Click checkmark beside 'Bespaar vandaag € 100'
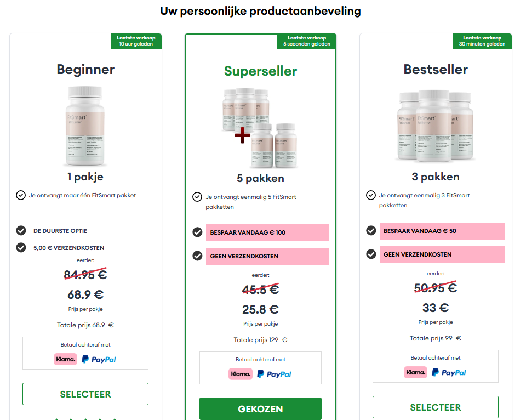Screen dimensions: 526x420 pyautogui.click(x=198, y=232)
